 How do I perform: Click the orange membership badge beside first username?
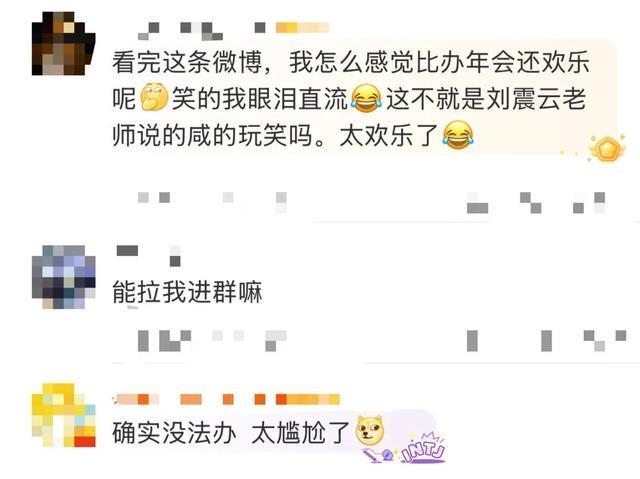click(x=302, y=28)
